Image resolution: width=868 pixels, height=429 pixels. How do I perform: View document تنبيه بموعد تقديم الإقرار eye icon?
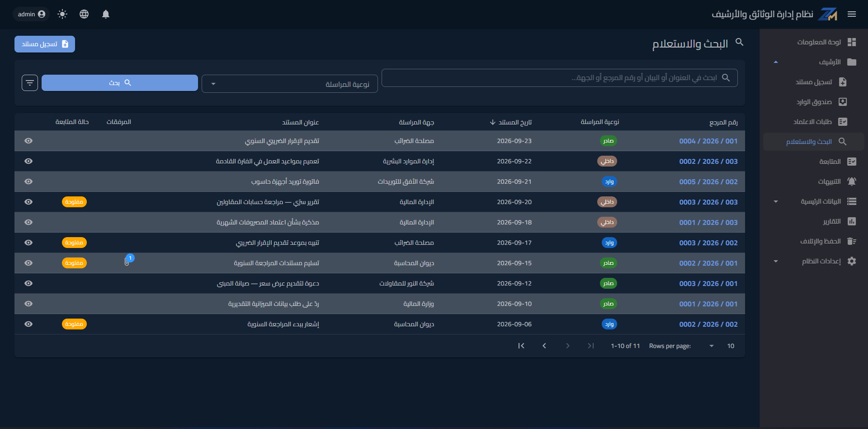tap(28, 243)
